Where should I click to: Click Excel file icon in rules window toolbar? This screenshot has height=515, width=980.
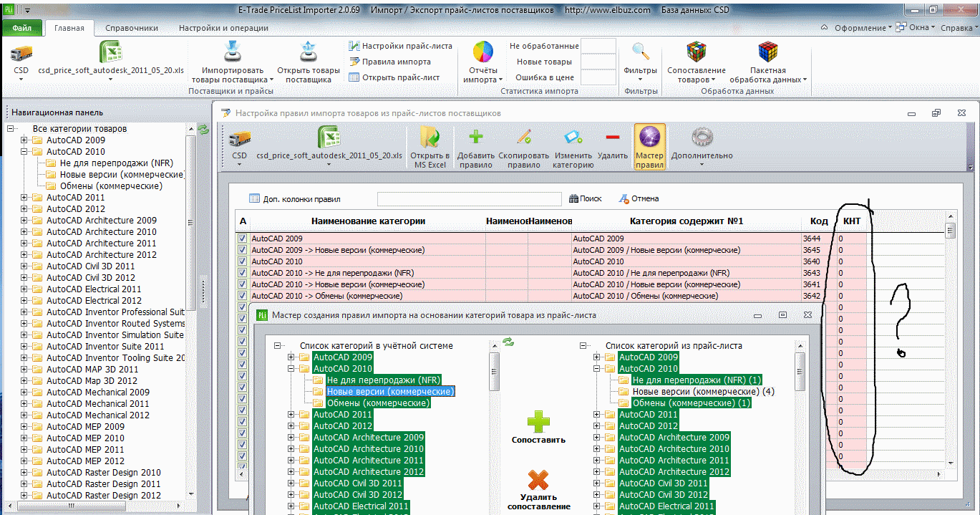coord(329,138)
